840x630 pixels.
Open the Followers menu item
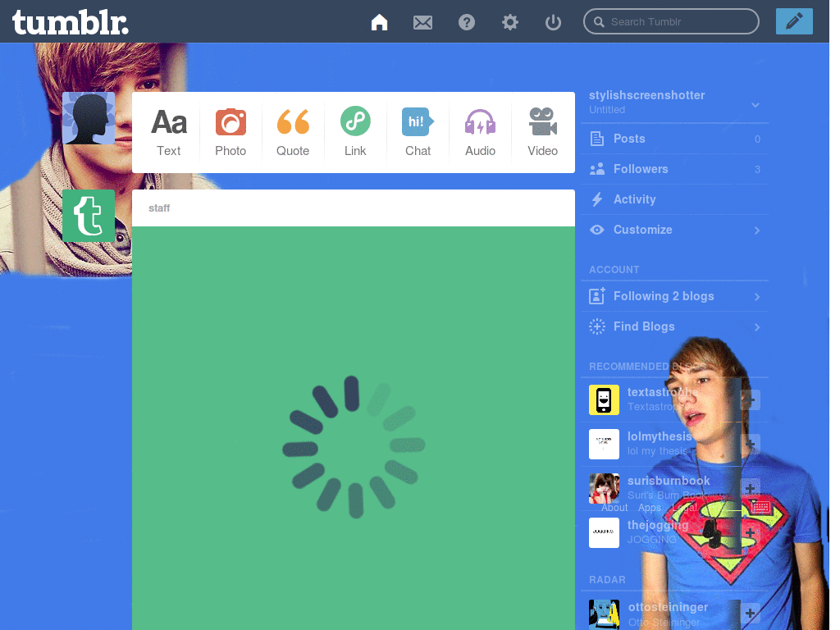click(x=674, y=169)
